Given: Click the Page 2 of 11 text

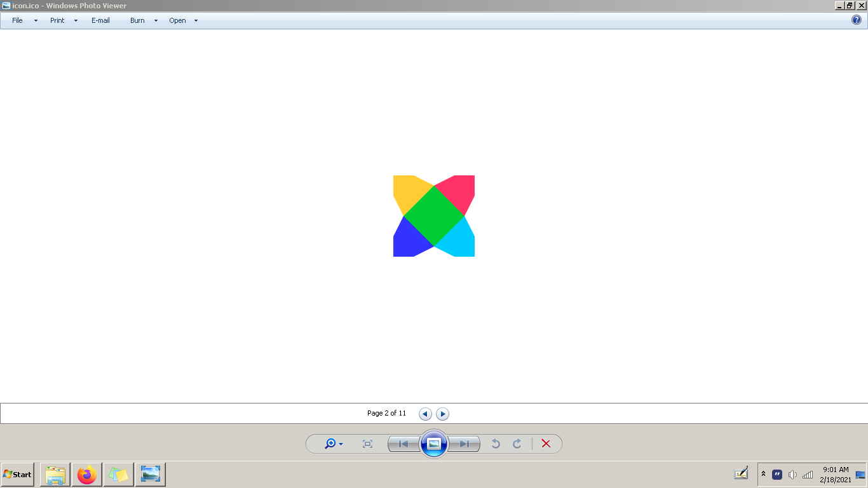Looking at the screenshot, I should pos(386,413).
